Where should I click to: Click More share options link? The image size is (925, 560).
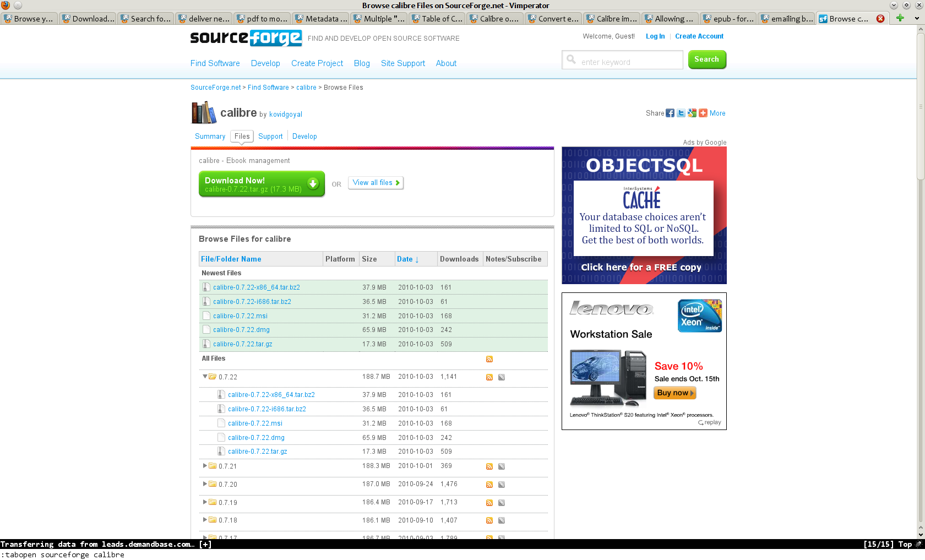717,113
